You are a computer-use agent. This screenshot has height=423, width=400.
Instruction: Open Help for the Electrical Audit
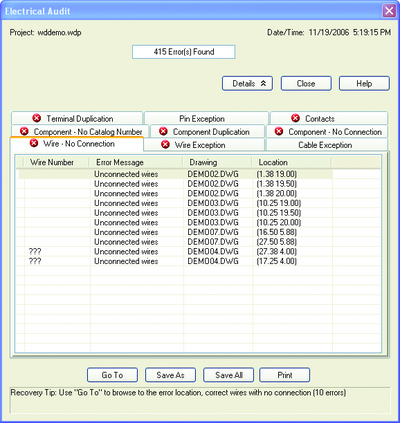tap(364, 84)
